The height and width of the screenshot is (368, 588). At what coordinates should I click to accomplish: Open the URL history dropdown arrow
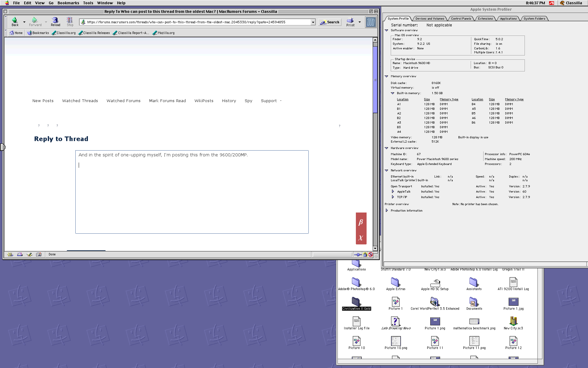(x=313, y=22)
